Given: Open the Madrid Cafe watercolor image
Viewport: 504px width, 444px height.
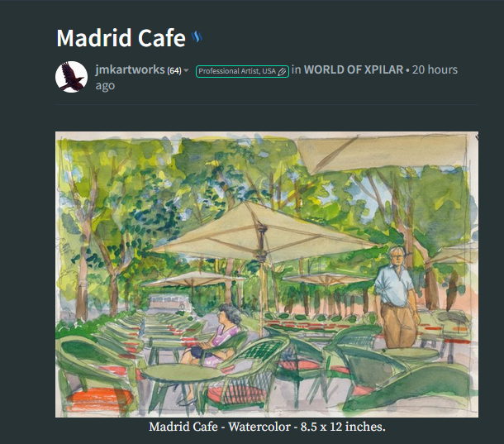Looking at the screenshot, I should coord(267,275).
